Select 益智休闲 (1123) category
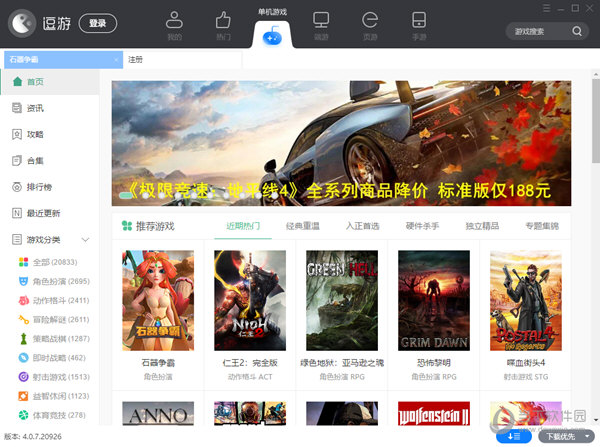This screenshot has width=600, height=447. click(x=54, y=396)
